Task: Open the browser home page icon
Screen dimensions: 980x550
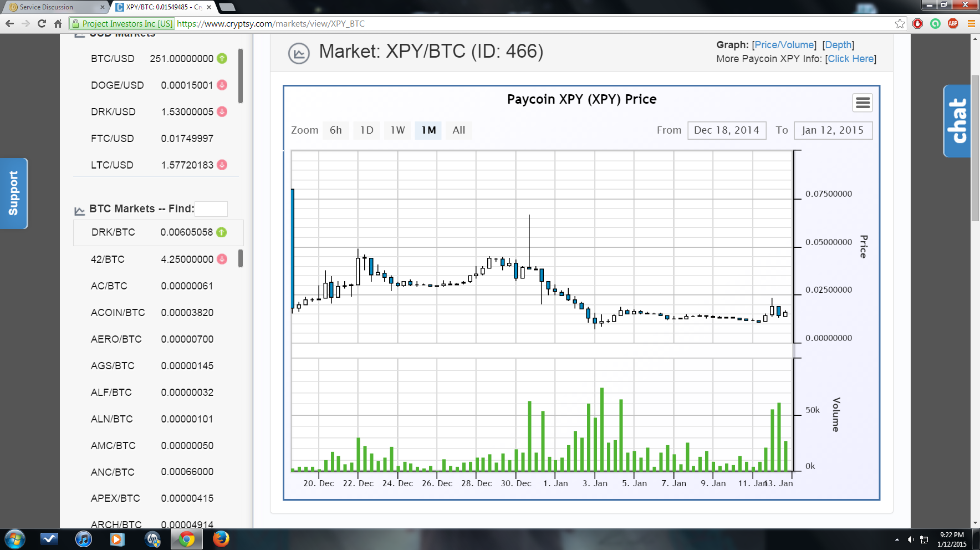Action: pyautogui.click(x=58, y=23)
